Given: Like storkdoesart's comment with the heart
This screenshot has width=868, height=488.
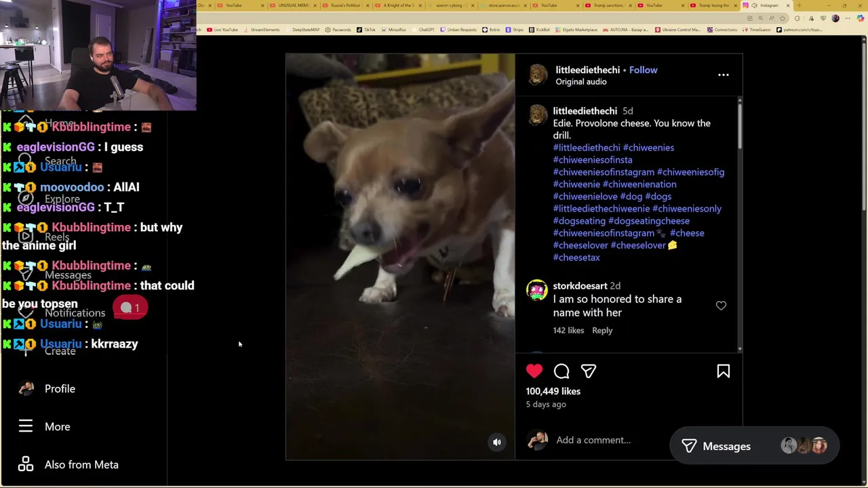Looking at the screenshot, I should click(721, 306).
